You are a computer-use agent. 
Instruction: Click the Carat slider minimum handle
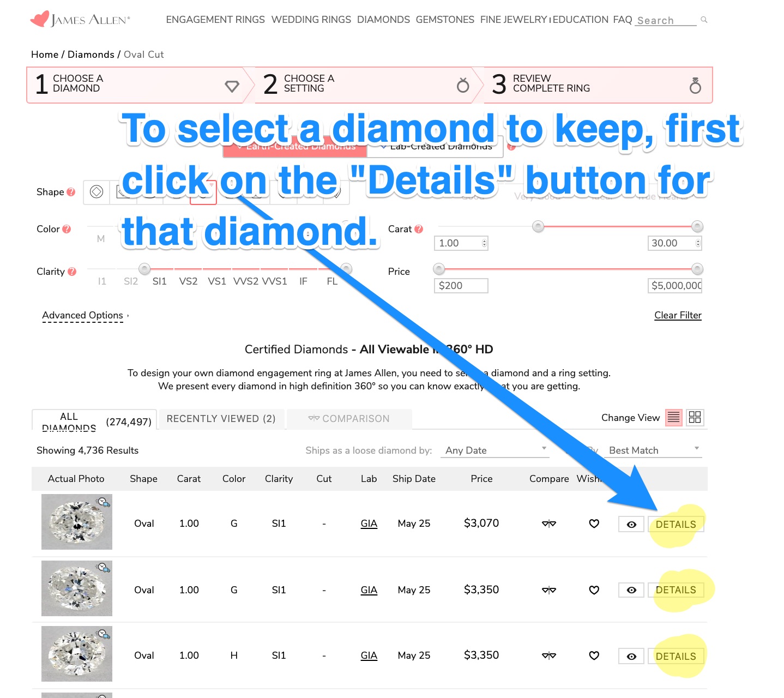(538, 226)
